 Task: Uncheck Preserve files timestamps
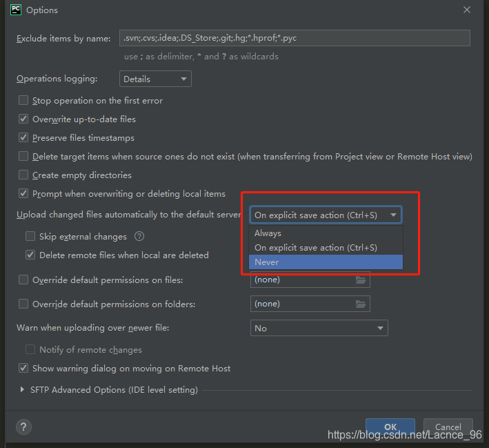(23, 137)
